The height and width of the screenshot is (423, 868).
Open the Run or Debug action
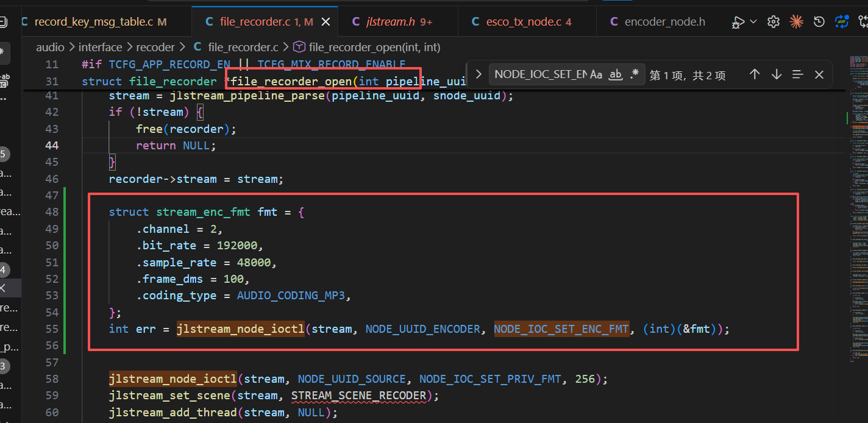[x=738, y=22]
